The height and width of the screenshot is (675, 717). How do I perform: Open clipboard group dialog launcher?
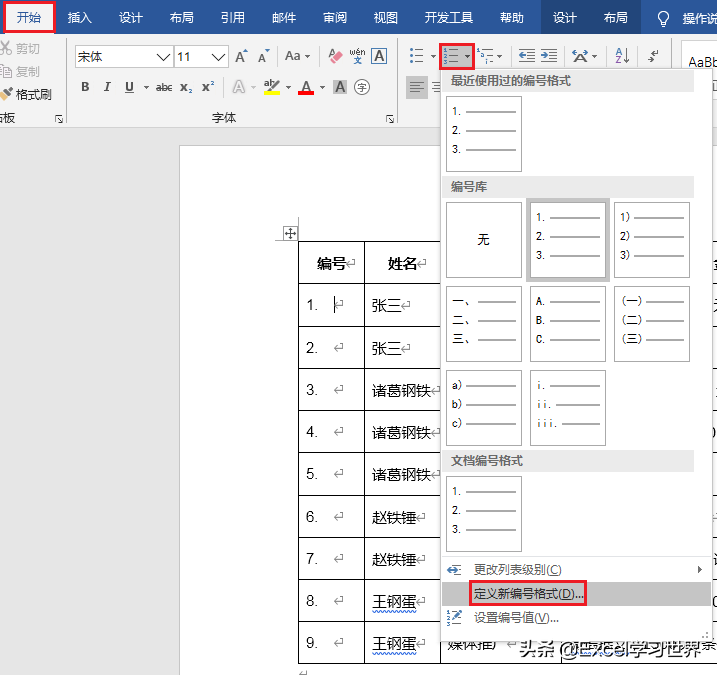(59, 119)
